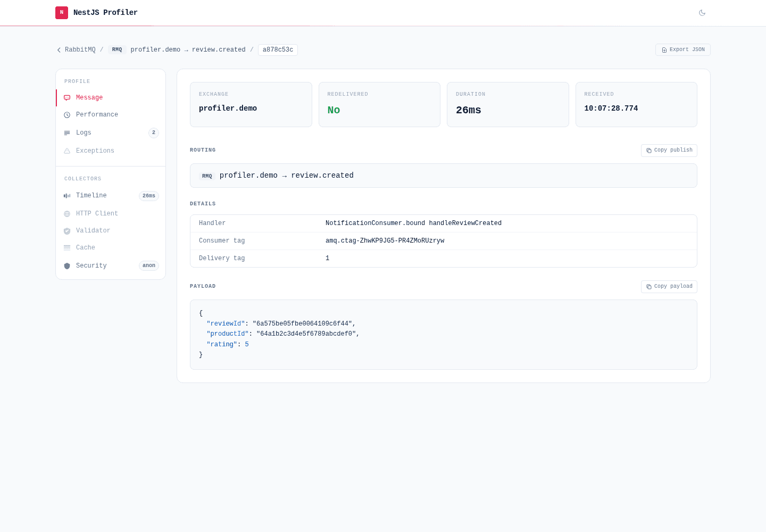
Task: Click the Copy publish button
Action: click(669, 151)
